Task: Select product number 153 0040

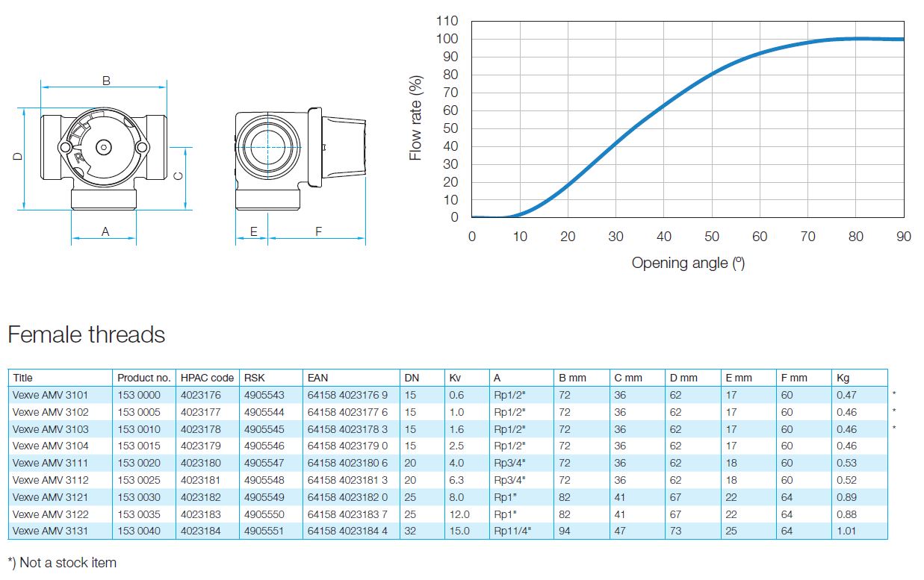Action: coord(139,531)
